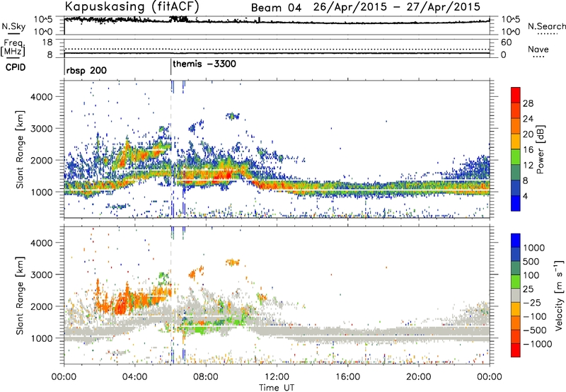
Task: Click the '20:00' time axis tick label
Action: coord(418,377)
